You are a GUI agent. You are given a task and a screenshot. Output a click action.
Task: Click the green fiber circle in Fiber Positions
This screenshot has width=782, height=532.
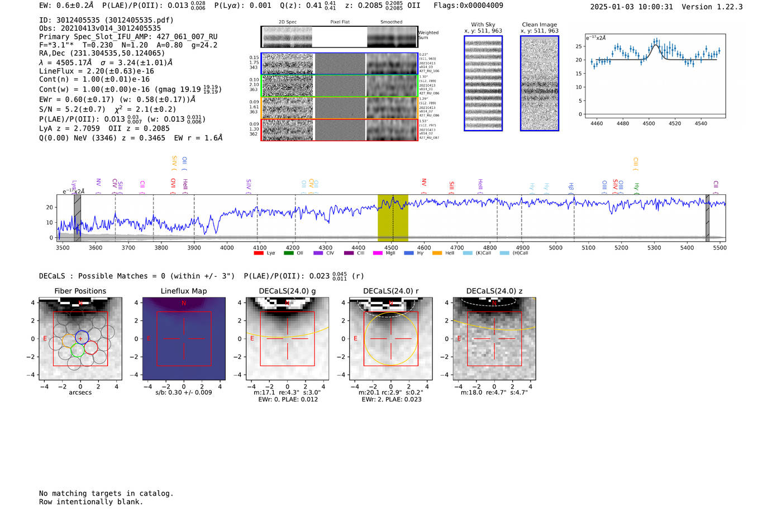pos(78,350)
